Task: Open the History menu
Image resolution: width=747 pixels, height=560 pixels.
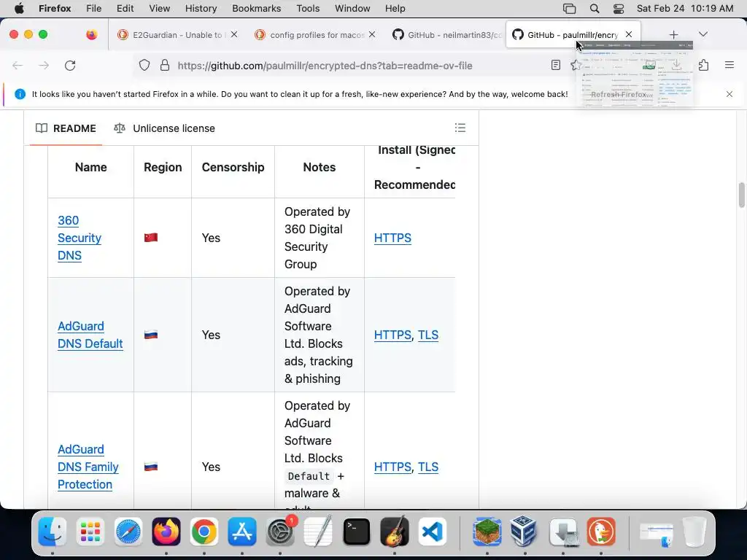Action: point(201,8)
